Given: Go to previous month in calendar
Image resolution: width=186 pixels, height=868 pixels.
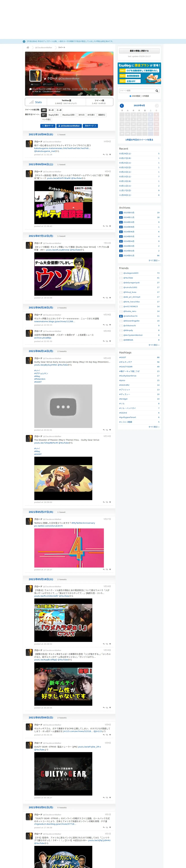Looking at the screenshot, I should (122, 106).
